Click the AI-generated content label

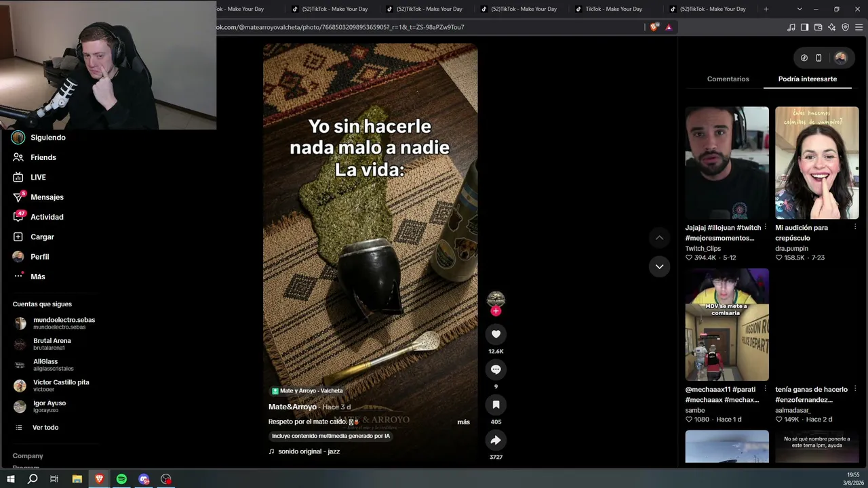[x=331, y=436]
